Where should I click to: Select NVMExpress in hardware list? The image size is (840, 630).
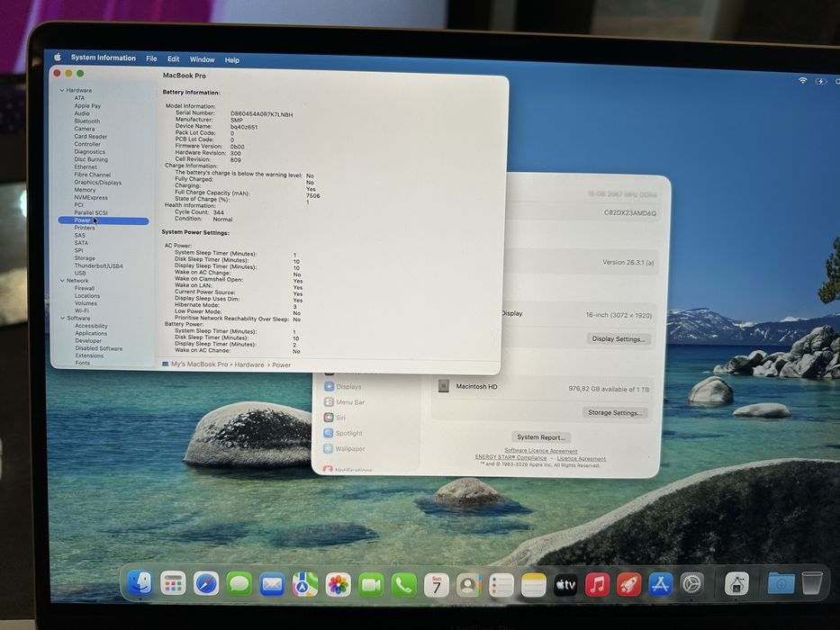pyautogui.click(x=91, y=197)
